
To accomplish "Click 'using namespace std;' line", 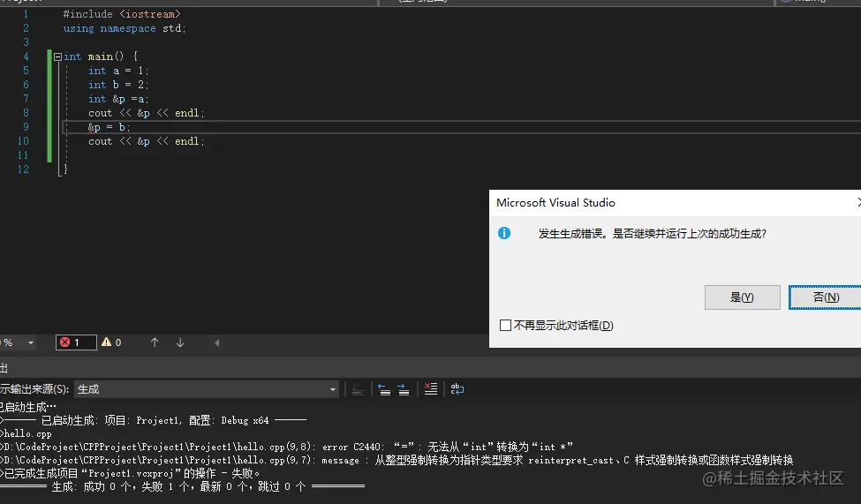I will 125,28.
